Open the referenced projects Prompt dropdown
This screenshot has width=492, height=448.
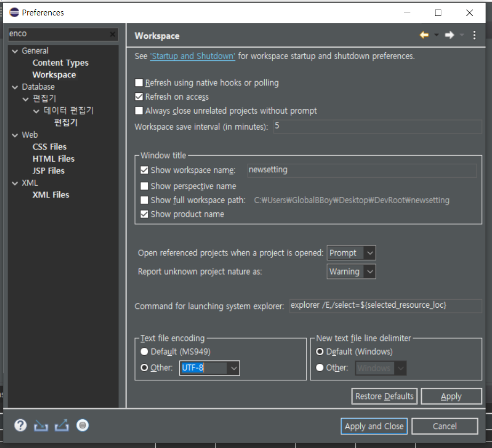351,253
